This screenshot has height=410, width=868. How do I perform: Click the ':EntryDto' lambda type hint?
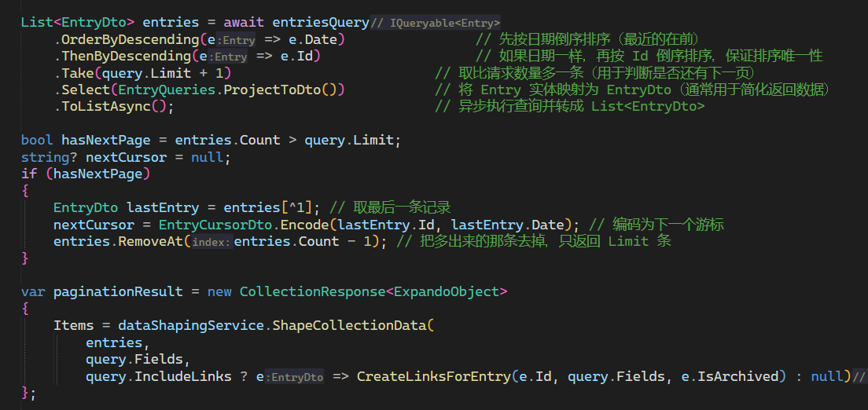pyautogui.click(x=295, y=377)
